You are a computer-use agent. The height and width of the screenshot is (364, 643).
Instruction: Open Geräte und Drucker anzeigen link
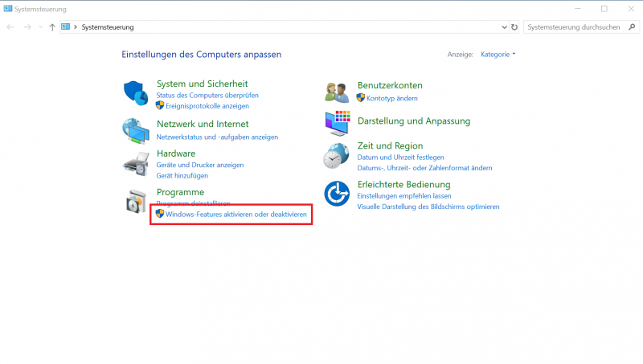click(200, 165)
